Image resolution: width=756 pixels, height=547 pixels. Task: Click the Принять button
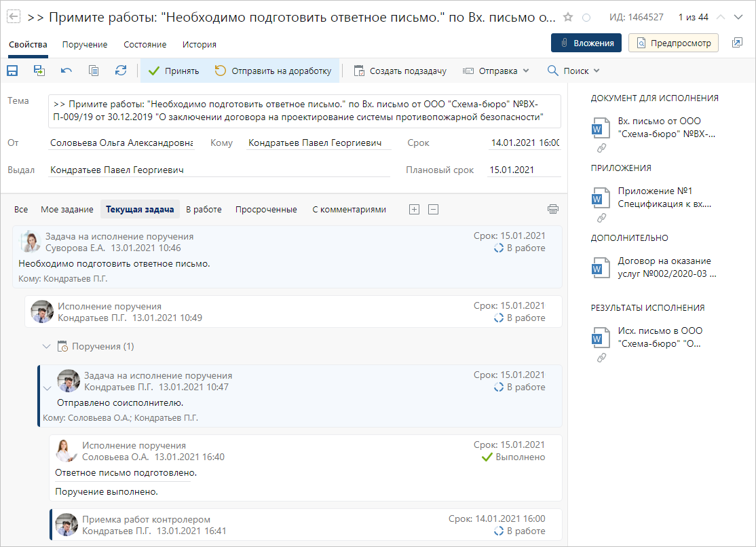174,71
